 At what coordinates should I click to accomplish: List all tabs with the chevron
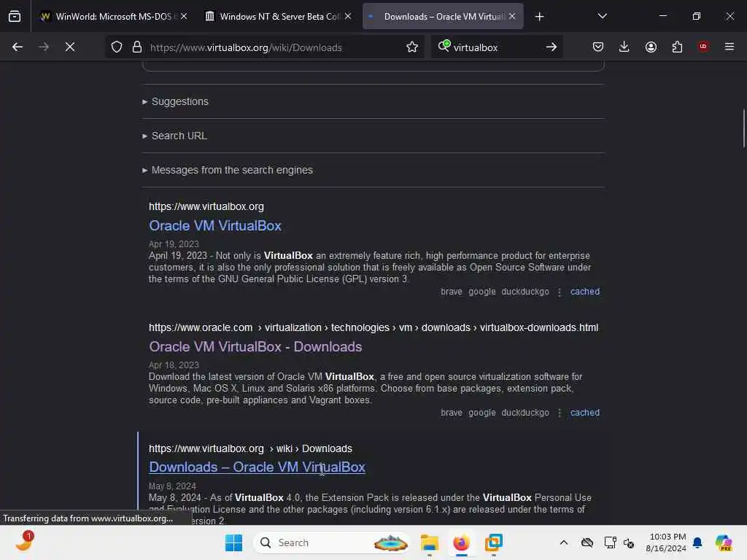[x=602, y=17]
